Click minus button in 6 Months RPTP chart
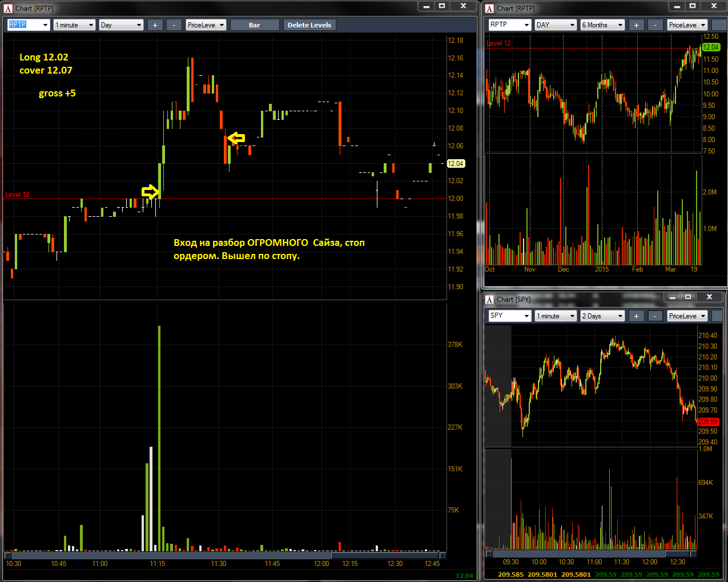 tap(655, 25)
